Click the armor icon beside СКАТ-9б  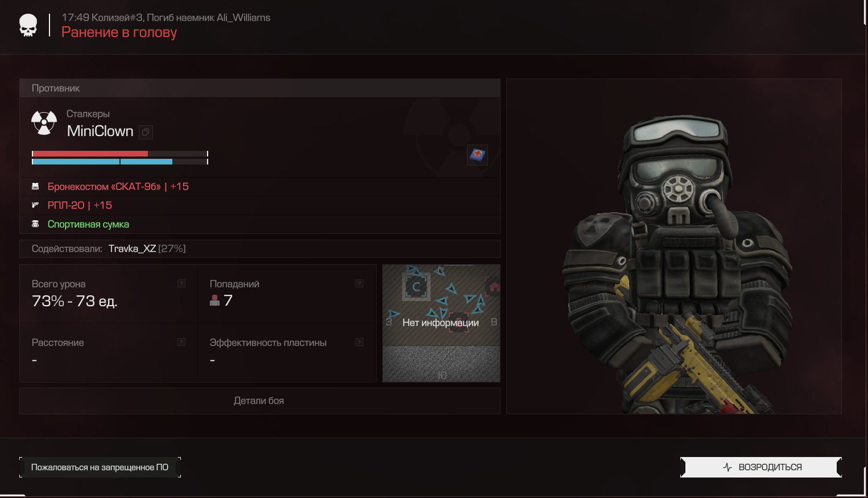35,186
